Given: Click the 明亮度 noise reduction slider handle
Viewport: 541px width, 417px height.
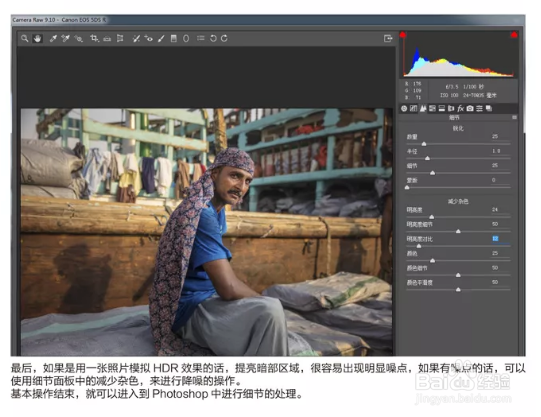Looking at the screenshot, I should (432, 217).
